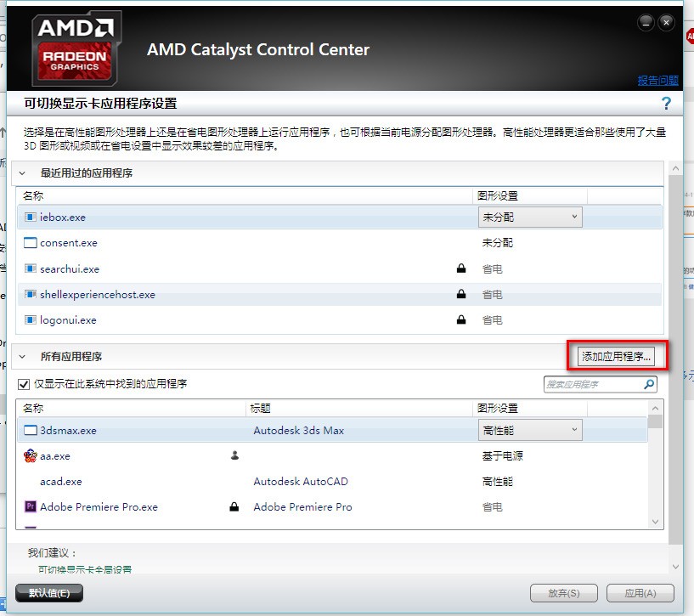The image size is (694, 616).
Task: Minimize the Catalyst Control Center window
Action: (646, 22)
